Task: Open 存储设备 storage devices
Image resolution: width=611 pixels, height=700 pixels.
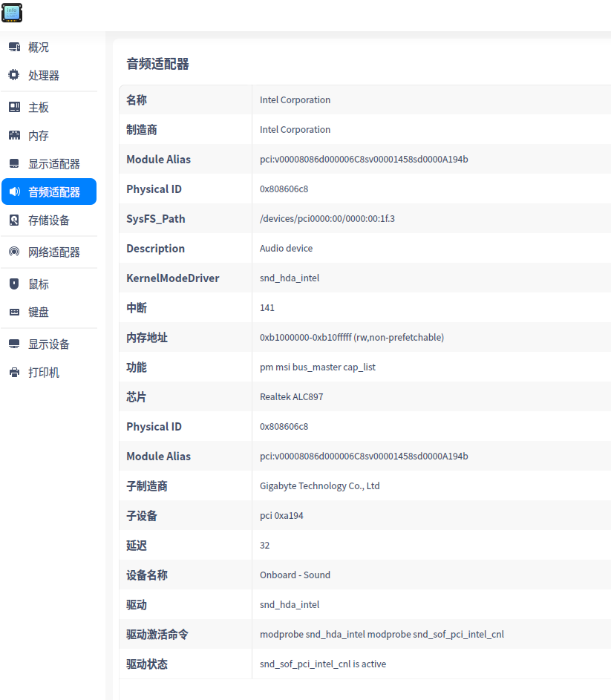Action: 49,220
